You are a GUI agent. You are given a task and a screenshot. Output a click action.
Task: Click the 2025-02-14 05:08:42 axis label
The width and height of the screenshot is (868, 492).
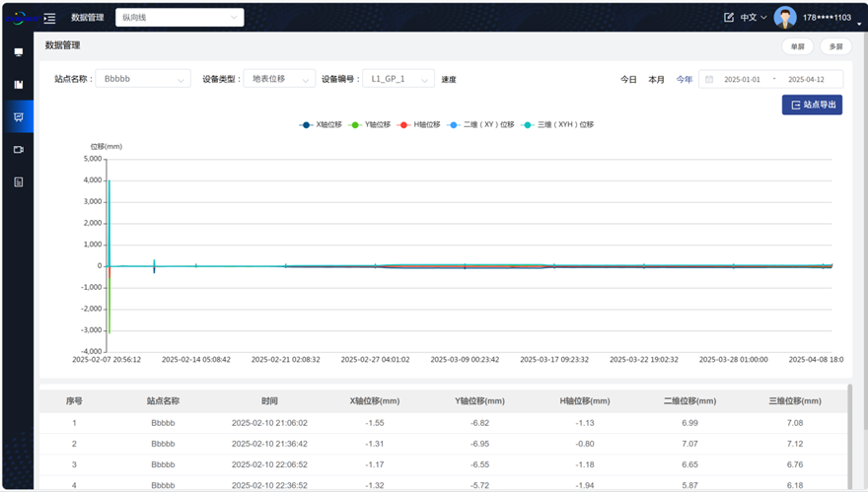coord(196,360)
